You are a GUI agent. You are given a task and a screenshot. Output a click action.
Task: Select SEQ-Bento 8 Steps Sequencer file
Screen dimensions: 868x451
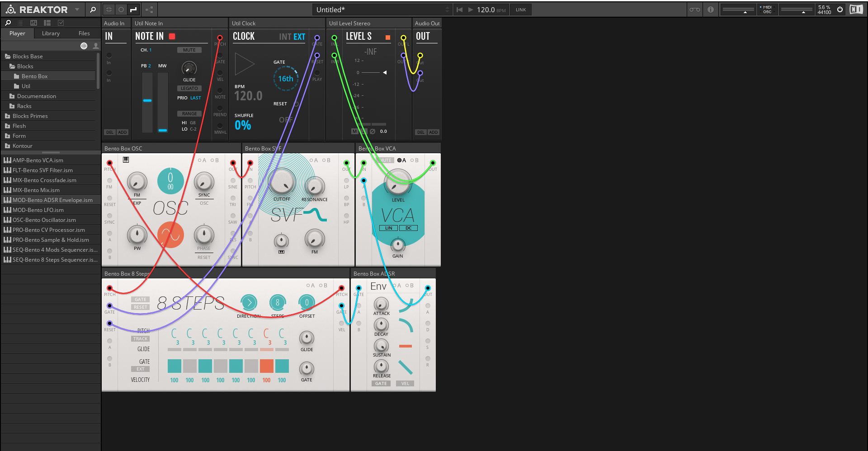[x=51, y=260]
